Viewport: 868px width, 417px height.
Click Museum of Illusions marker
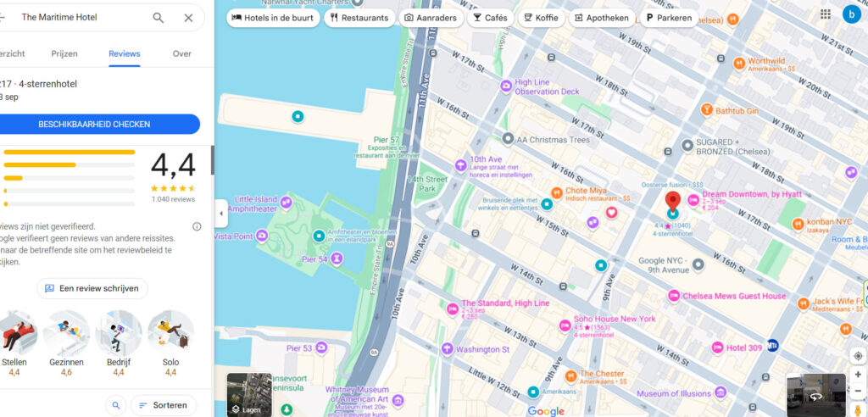click(721, 392)
